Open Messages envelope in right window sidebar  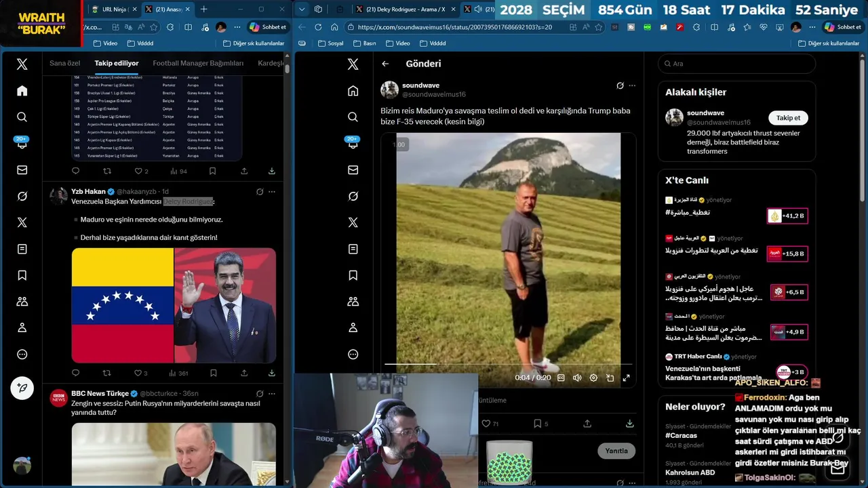pos(353,170)
